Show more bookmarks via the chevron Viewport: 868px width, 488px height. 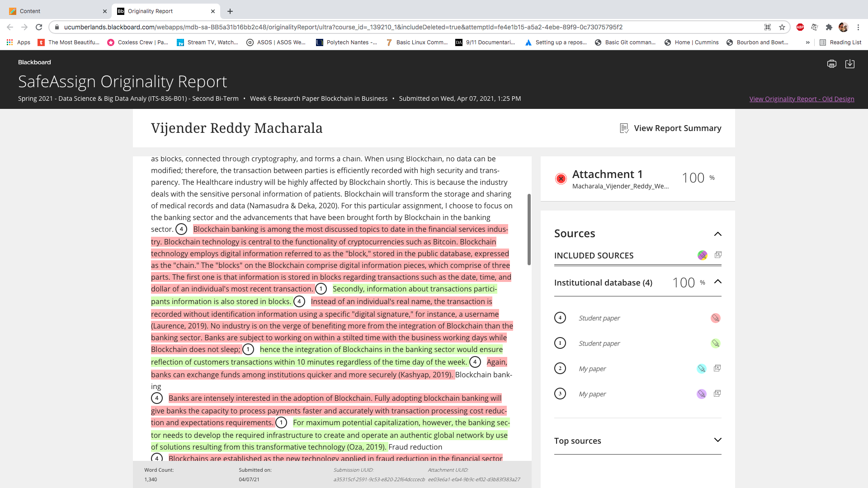(807, 42)
